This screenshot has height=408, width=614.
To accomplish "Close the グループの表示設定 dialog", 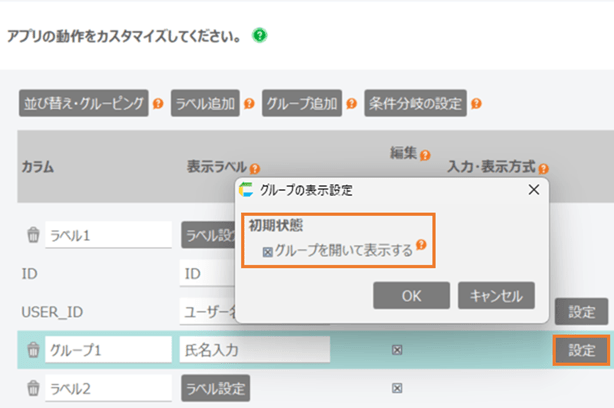I will click(x=534, y=190).
